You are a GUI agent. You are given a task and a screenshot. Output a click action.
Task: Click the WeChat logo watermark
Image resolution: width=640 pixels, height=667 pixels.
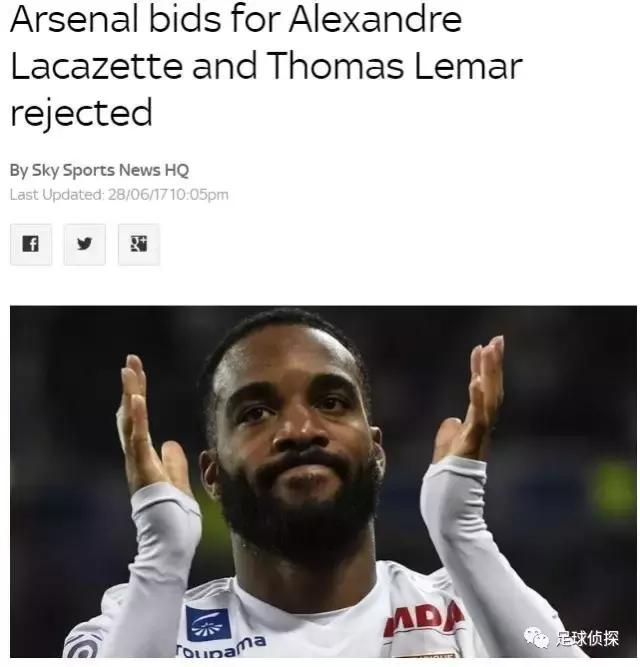536,638
